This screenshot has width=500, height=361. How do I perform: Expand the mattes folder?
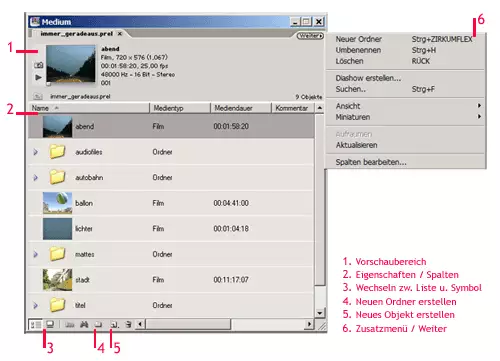[x=35, y=254]
